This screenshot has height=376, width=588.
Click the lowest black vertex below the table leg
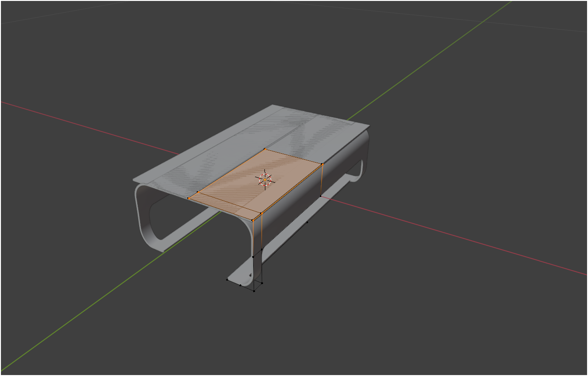[x=254, y=291]
